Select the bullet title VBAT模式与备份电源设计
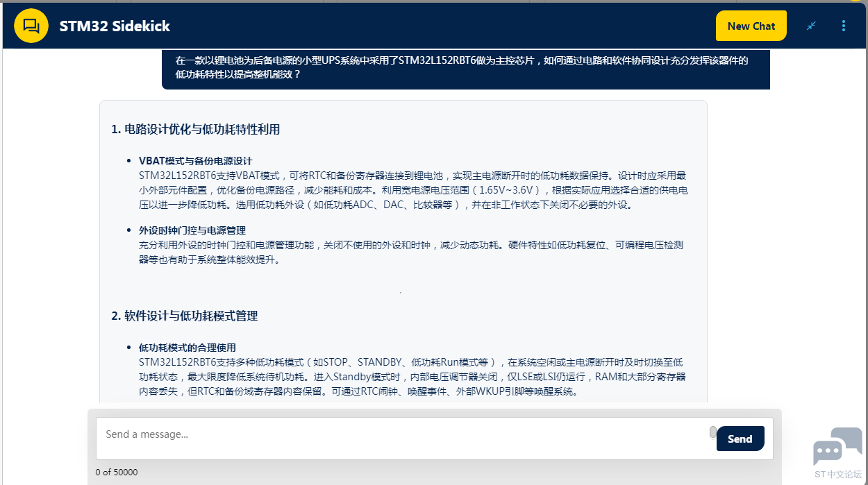 pos(196,160)
